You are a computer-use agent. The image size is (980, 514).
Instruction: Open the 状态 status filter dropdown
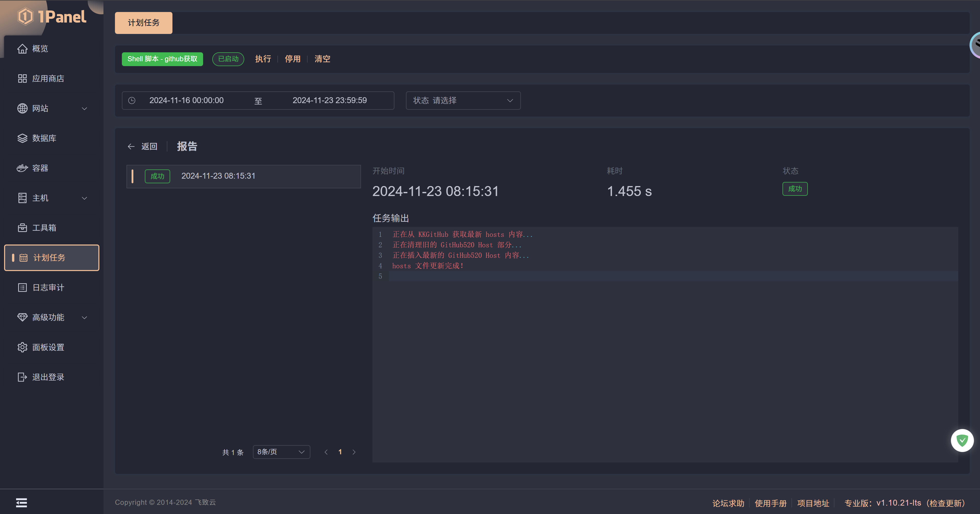click(463, 100)
